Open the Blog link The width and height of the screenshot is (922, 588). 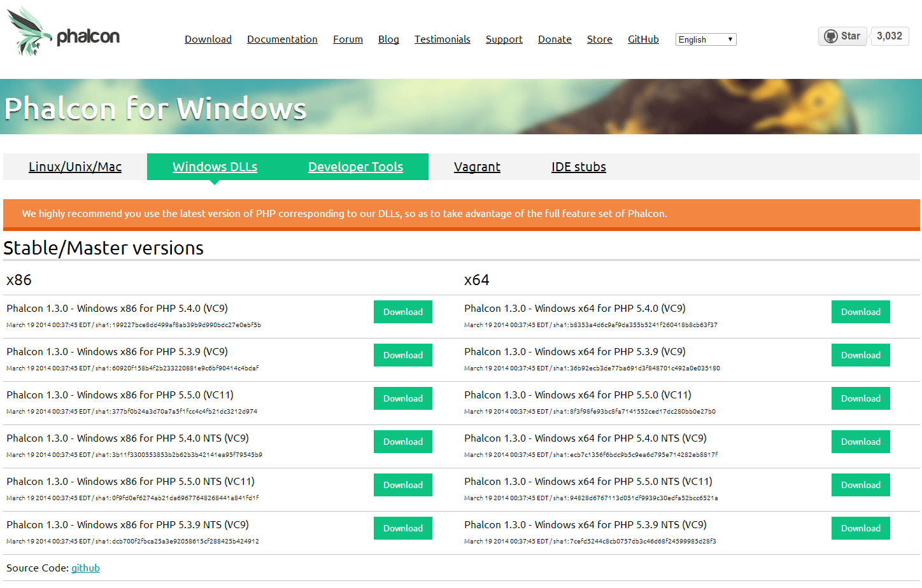click(x=388, y=39)
